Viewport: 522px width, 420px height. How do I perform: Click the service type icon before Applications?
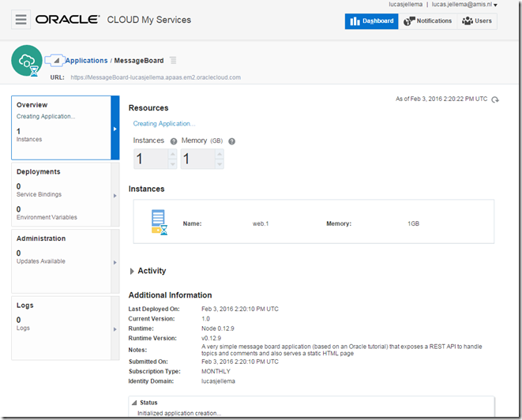(x=54, y=60)
